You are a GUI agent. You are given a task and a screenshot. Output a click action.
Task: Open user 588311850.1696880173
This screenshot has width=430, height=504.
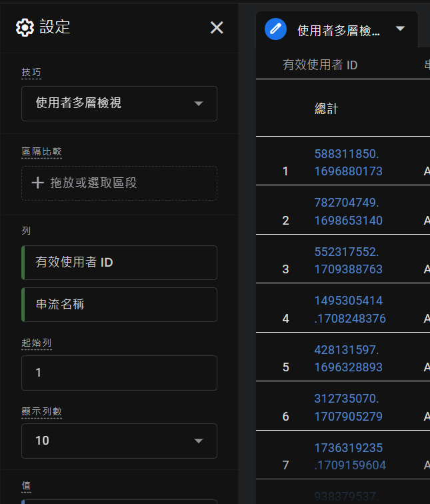[349, 163]
